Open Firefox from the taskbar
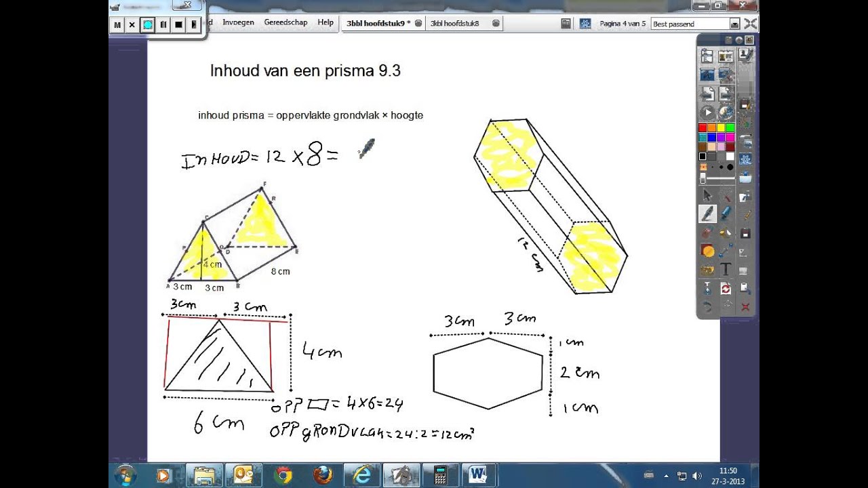Image resolution: width=868 pixels, height=488 pixels. pos(323,475)
